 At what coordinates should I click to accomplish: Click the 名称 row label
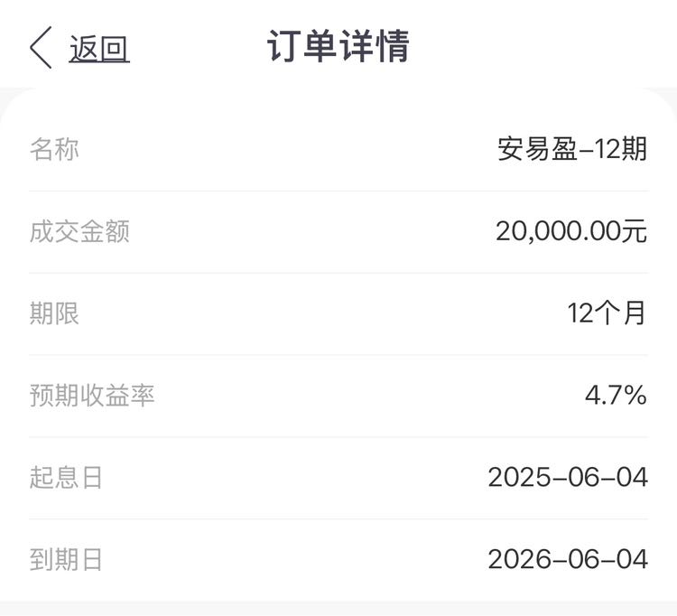[x=54, y=149]
